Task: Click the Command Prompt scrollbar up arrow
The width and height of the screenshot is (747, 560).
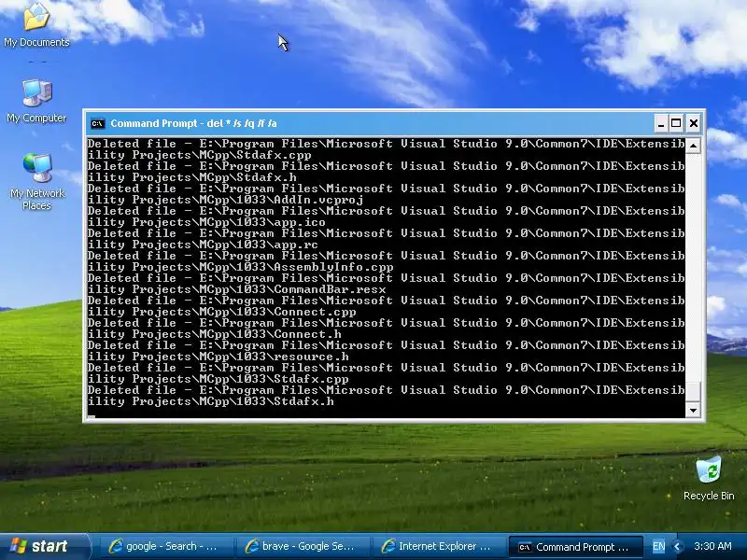Action: point(693,146)
